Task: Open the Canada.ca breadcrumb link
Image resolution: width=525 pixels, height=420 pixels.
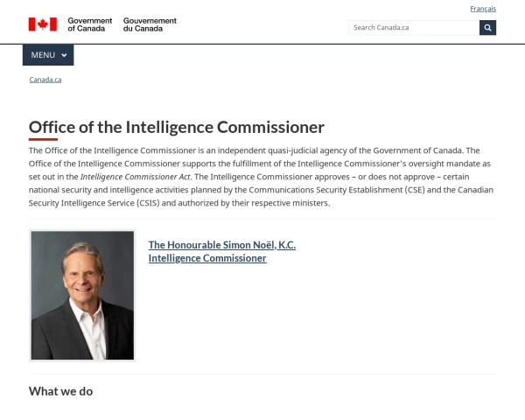Action: (x=45, y=80)
